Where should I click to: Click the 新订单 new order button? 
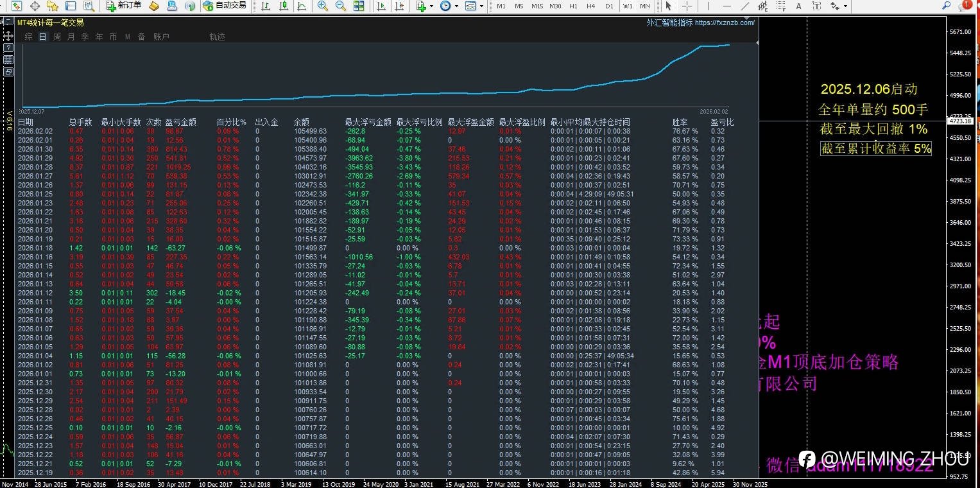pos(124,6)
